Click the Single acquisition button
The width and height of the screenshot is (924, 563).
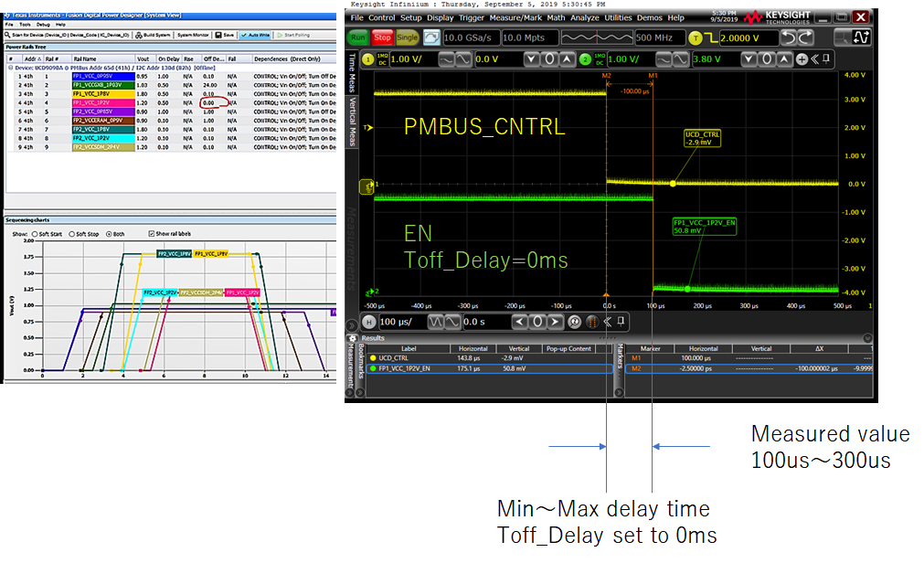(x=407, y=37)
